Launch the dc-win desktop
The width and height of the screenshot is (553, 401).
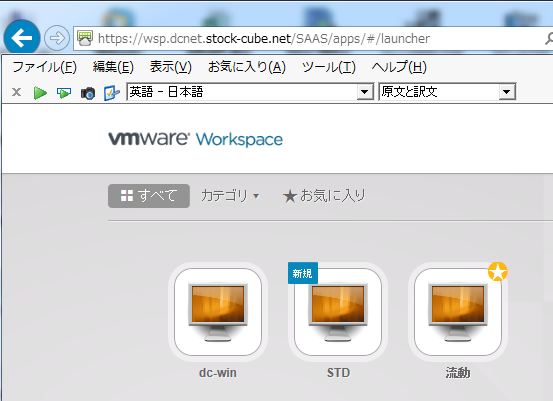(218, 312)
